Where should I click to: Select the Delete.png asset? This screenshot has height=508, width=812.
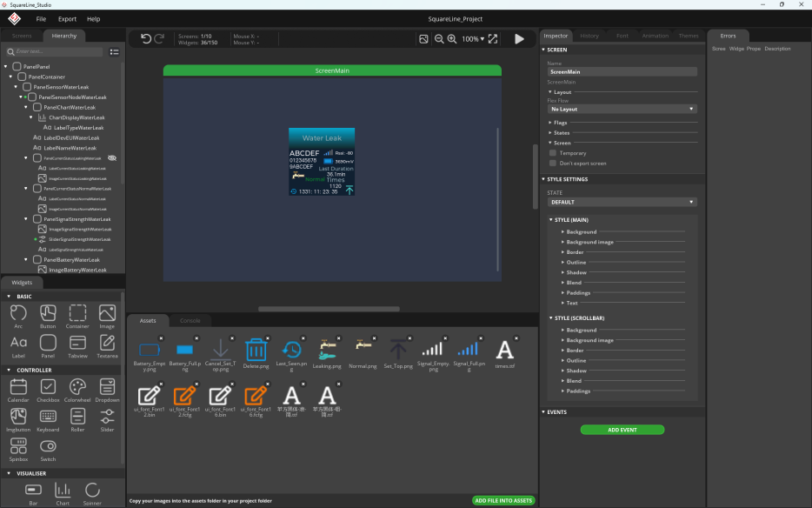pyautogui.click(x=256, y=353)
